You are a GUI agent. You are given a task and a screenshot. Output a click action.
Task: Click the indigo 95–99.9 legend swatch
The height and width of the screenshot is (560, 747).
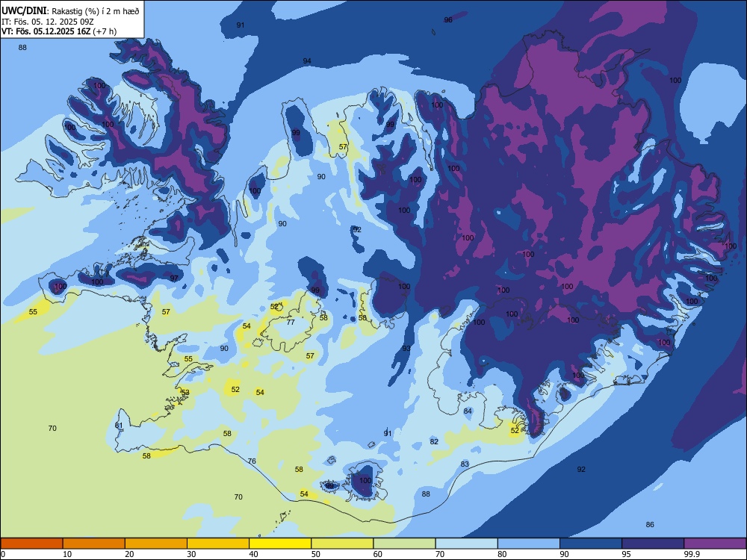tap(653, 544)
